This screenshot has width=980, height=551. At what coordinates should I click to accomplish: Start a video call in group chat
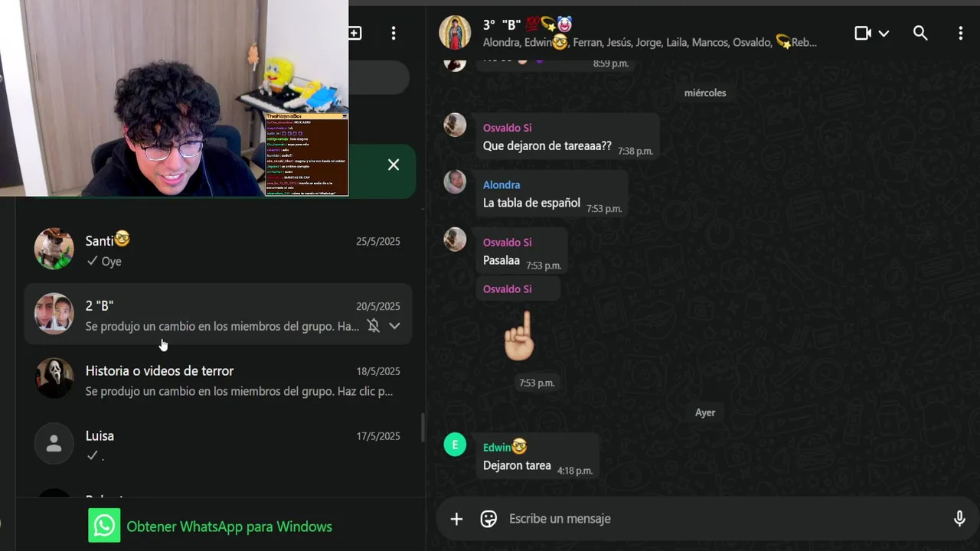point(863,33)
